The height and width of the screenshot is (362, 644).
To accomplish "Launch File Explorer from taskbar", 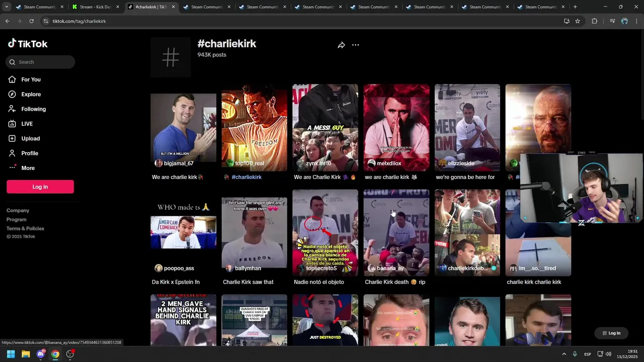I will [x=26, y=354].
